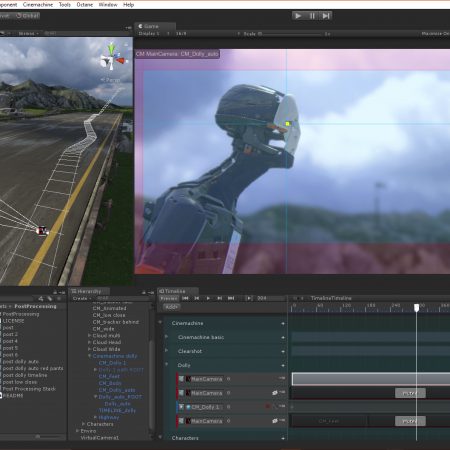Open options menu of first MainCamera track
450x450 pixels.
282,378
